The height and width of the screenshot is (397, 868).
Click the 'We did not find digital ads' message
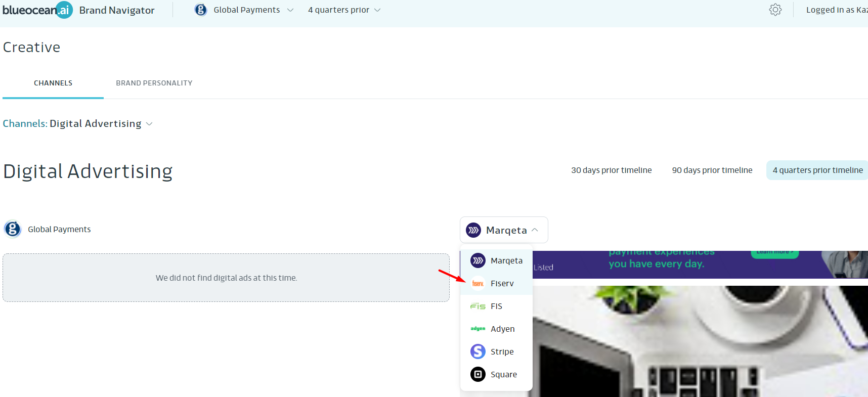(x=226, y=278)
